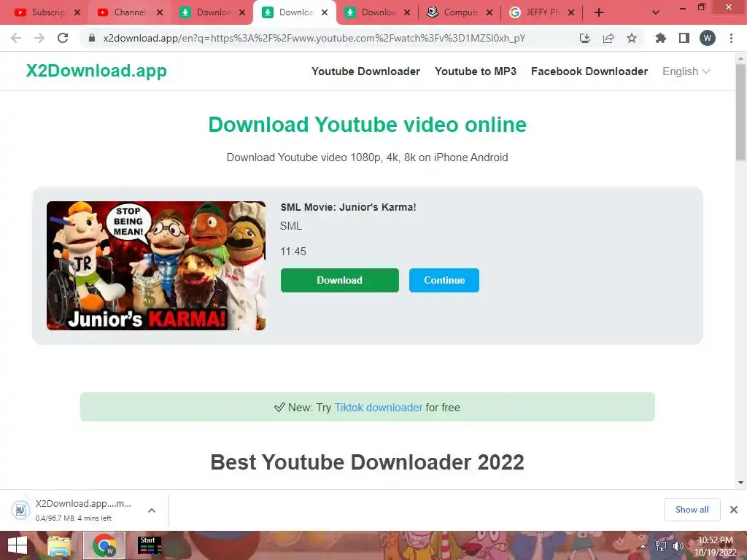Click the browser forward arrow
Image resolution: width=747 pixels, height=560 pixels.
tap(39, 38)
